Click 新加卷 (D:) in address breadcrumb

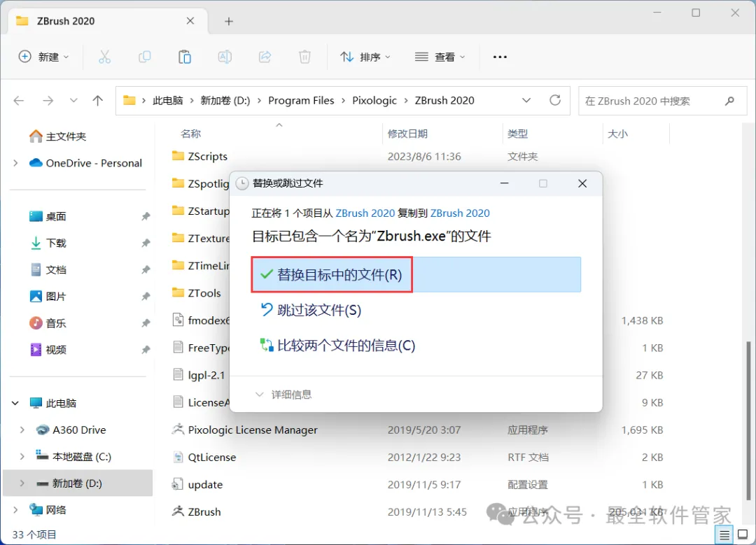[x=225, y=100]
